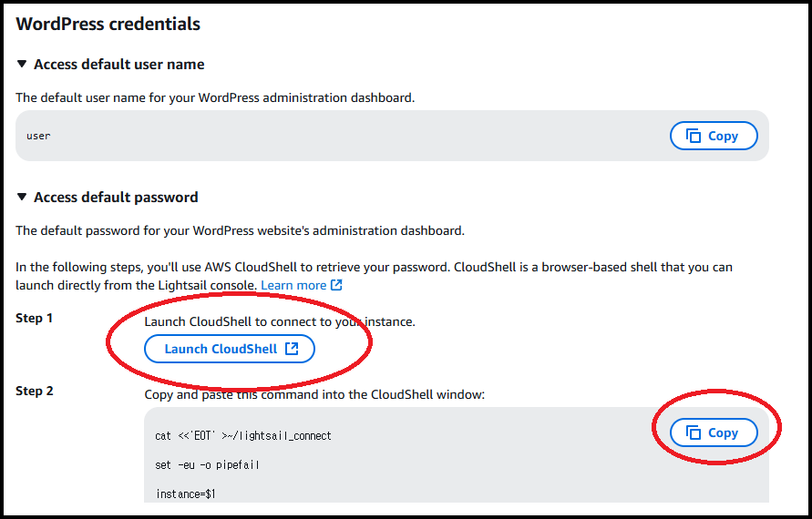Click the 'instance=$1' code line
Screen dimensions: 812x519
tap(185, 494)
